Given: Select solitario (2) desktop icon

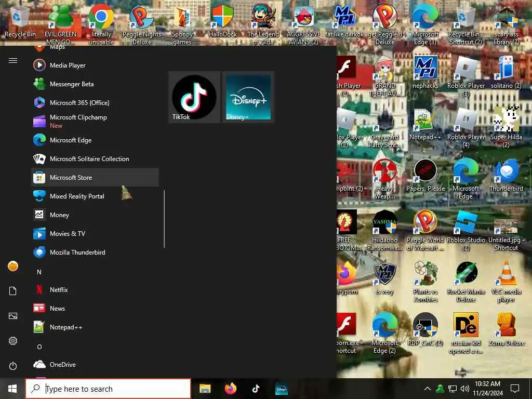Looking at the screenshot, I should coord(506,72).
